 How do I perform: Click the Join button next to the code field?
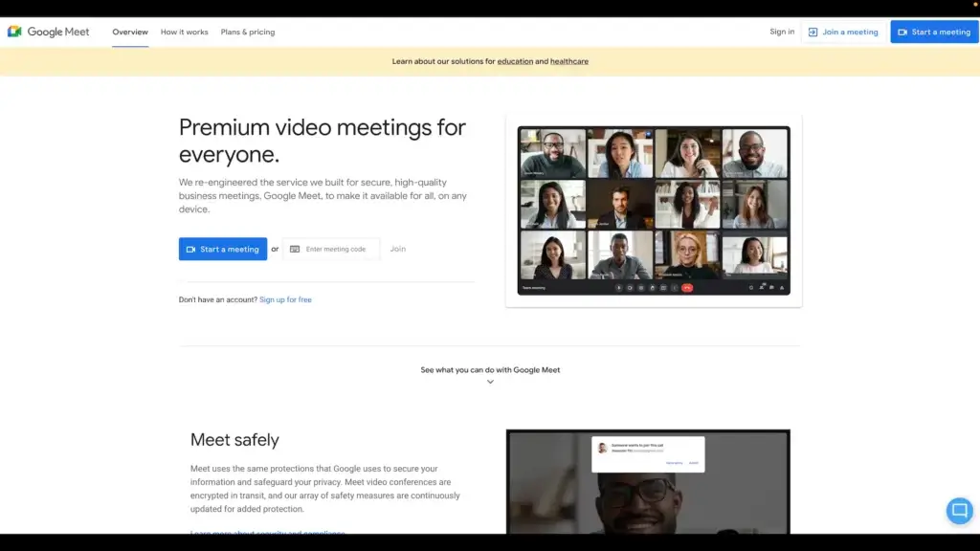(397, 249)
